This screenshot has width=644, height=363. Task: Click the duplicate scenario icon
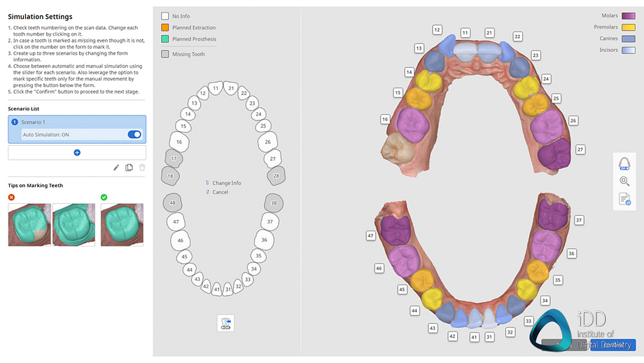coord(129,167)
